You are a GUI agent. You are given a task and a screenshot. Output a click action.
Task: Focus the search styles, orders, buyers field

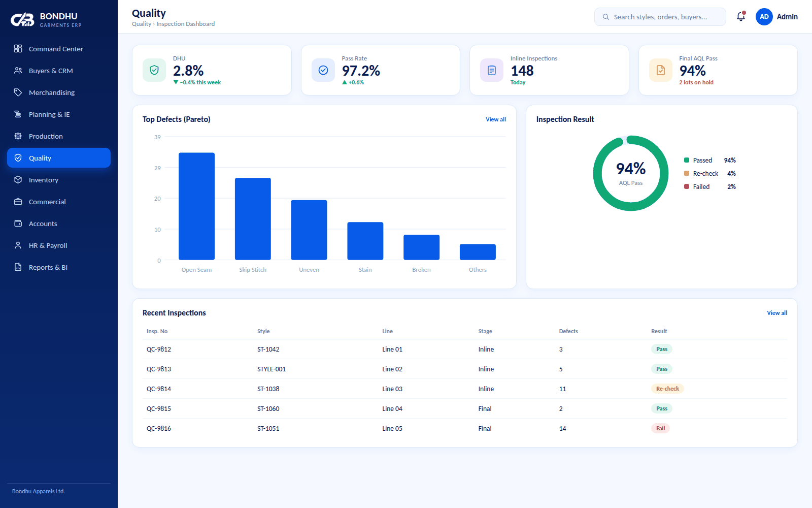click(x=660, y=17)
